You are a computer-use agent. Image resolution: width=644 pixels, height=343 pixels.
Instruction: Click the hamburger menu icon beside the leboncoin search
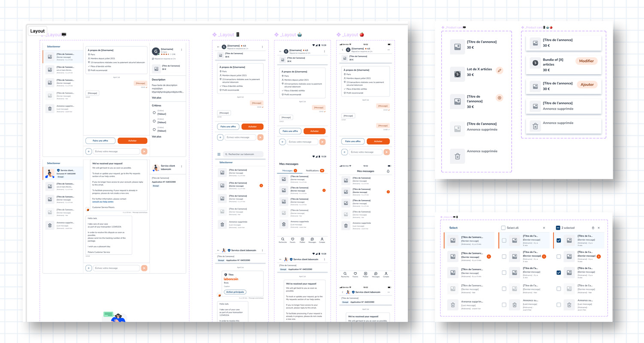pyautogui.click(x=219, y=154)
